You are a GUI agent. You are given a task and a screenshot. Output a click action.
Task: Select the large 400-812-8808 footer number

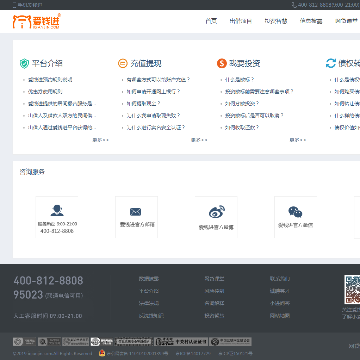(x=48, y=281)
